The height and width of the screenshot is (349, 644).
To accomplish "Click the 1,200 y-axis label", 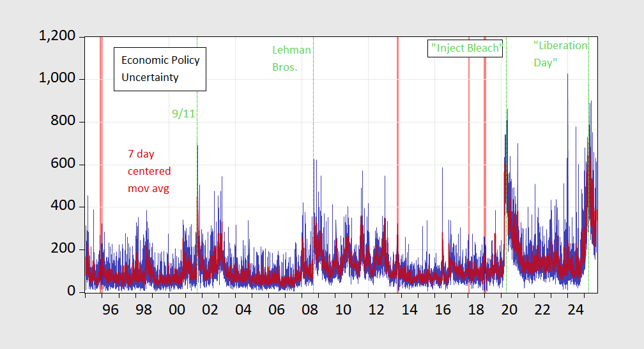I will pyautogui.click(x=57, y=37).
